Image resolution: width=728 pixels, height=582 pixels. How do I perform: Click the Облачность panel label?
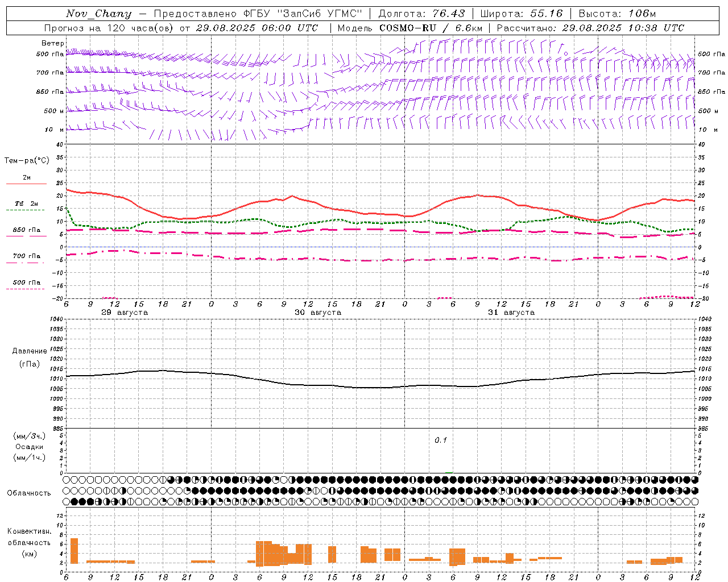click(29, 493)
